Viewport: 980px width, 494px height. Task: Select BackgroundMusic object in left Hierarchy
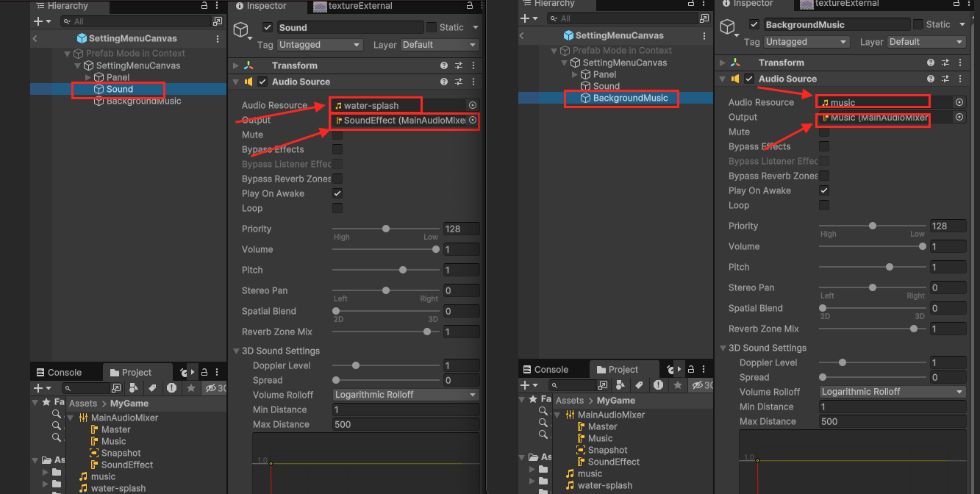tap(143, 101)
